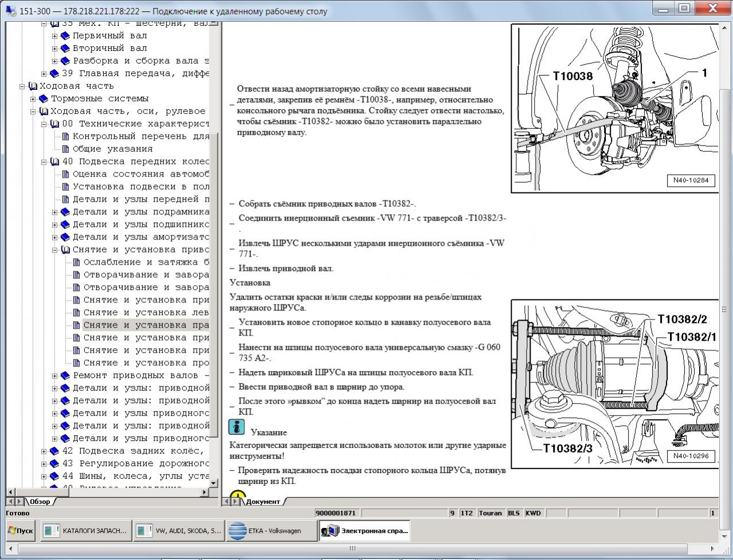The width and height of the screenshot is (733, 560).
Task: Click open-book icon of 00 Технические характерист
Action: 54,124
